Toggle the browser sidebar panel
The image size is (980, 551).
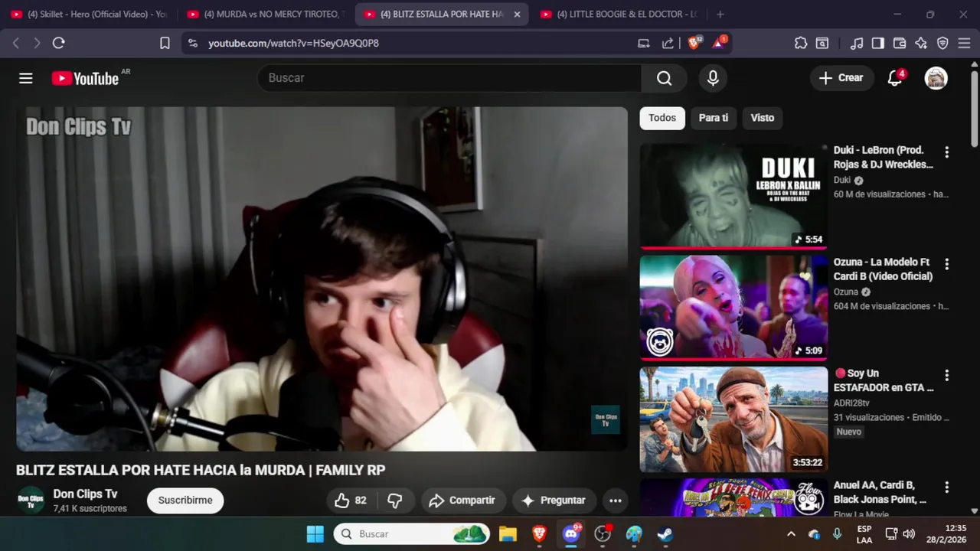878,44
